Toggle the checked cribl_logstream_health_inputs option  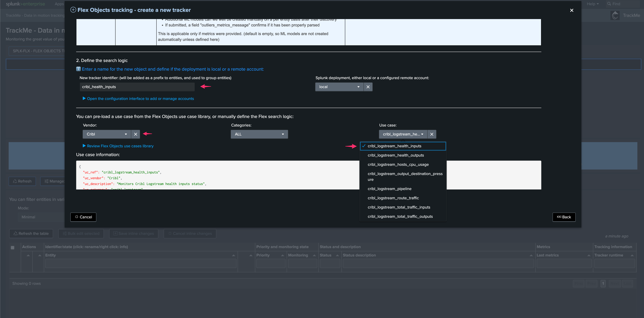coord(394,146)
